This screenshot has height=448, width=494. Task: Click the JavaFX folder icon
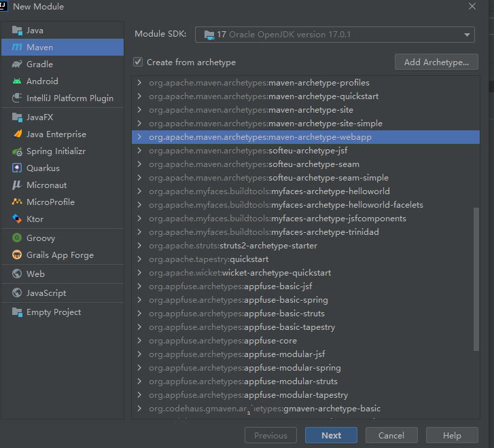click(x=17, y=117)
